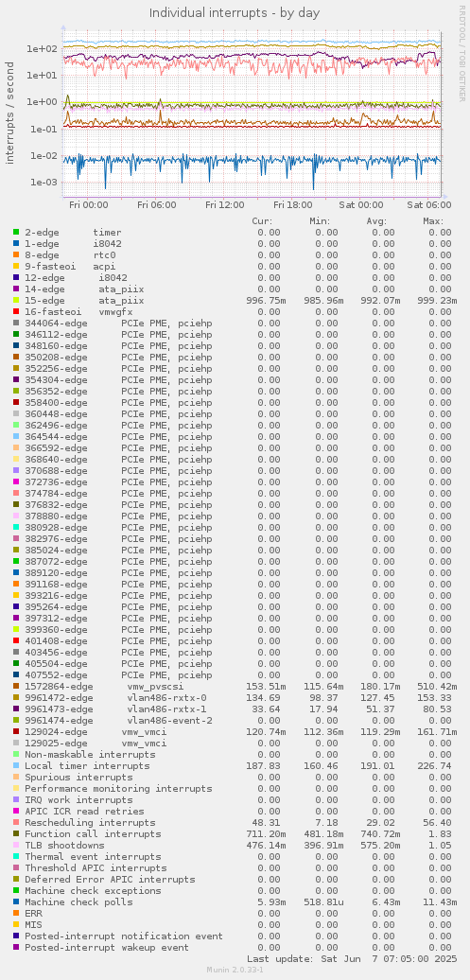Click the blue Machine check polls swatch

[16, 901]
